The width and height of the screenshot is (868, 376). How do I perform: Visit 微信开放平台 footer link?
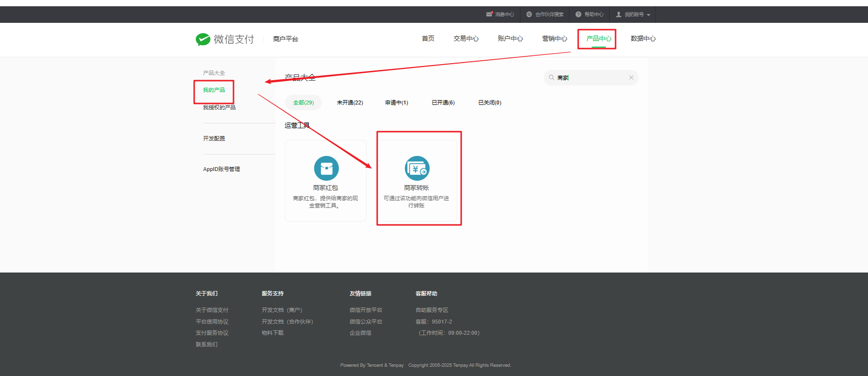(366, 310)
